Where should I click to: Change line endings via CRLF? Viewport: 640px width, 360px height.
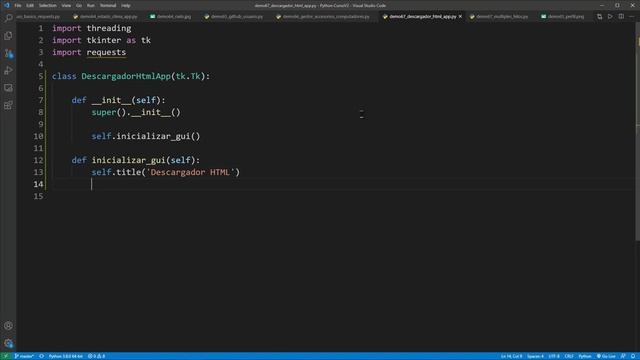pos(569,356)
